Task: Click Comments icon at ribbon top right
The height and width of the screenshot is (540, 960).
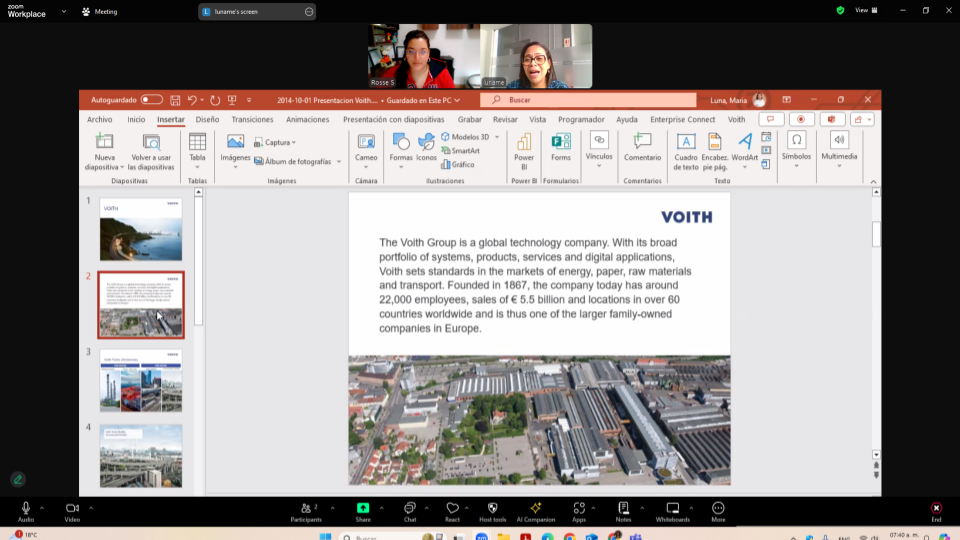Action: click(771, 119)
